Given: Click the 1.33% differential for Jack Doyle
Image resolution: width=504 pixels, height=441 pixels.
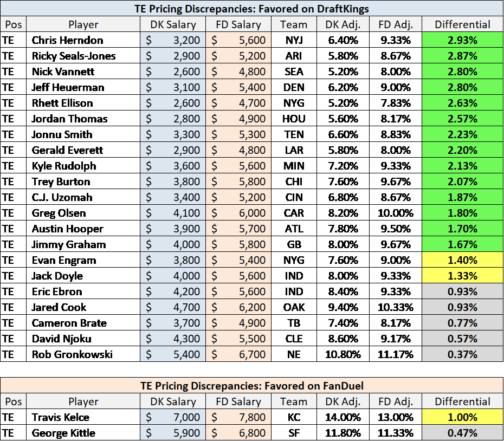Looking at the screenshot, I should click(462, 276).
